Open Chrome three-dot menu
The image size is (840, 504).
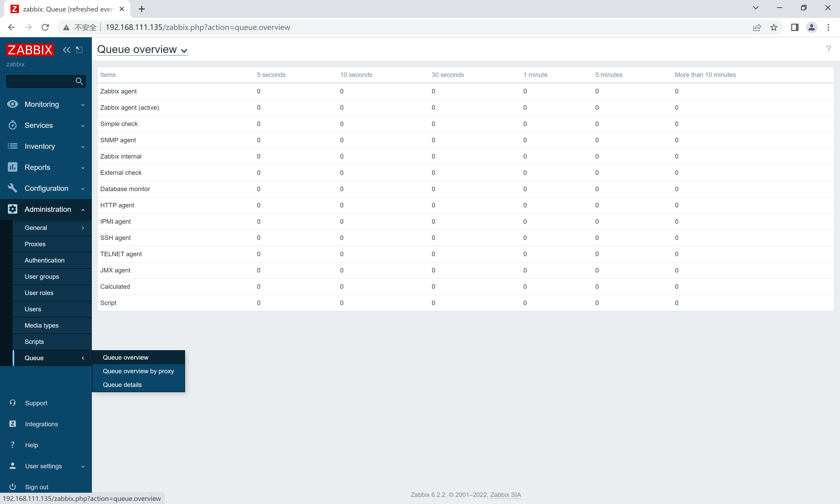[828, 27]
